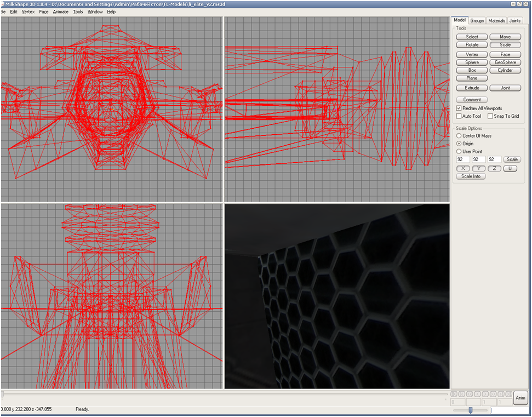
Task: Jump to previous keyframe button
Action: tap(461, 394)
